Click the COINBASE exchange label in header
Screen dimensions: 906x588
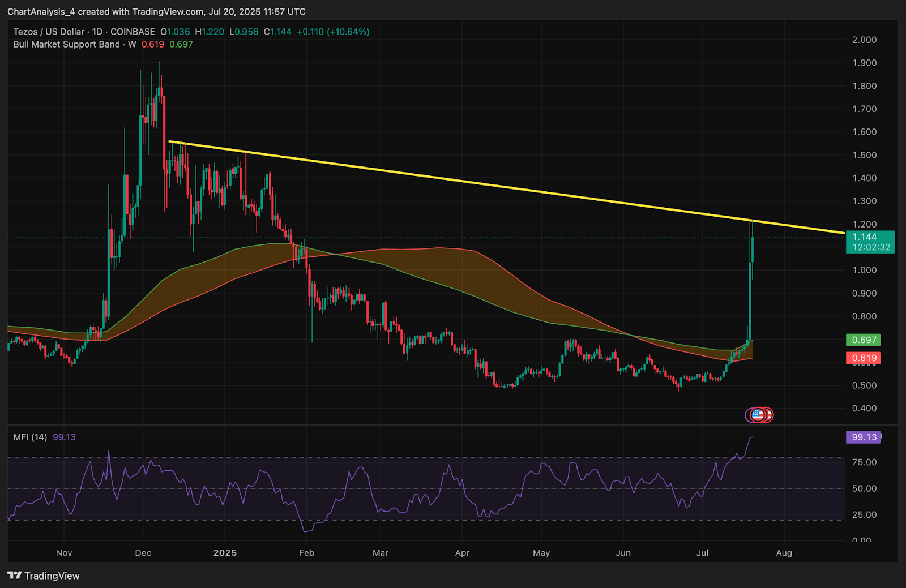[x=133, y=32]
